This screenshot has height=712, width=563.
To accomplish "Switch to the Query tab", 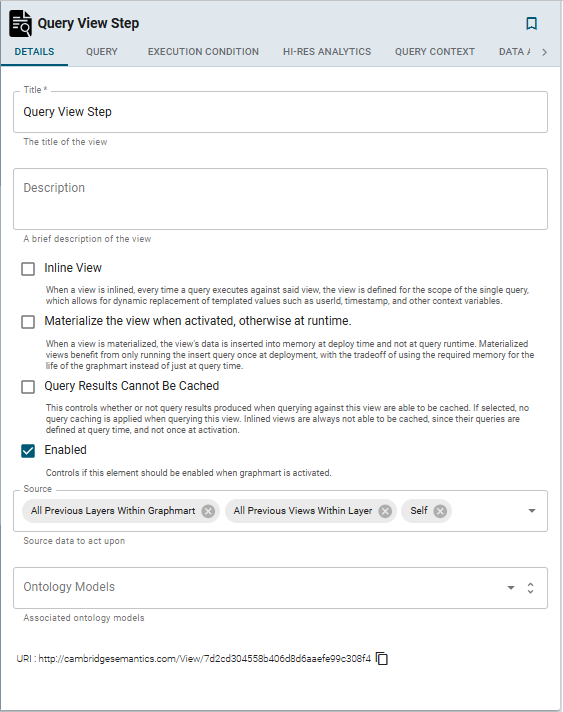I will [x=102, y=52].
